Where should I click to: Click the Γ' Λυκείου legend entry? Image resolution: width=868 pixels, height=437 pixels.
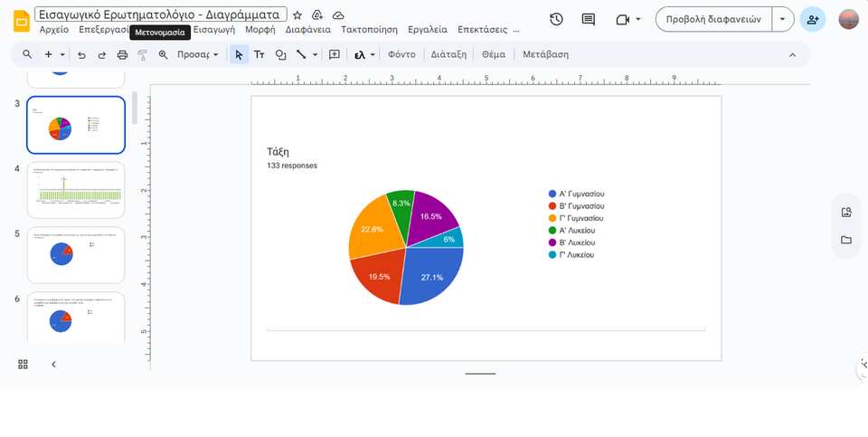coord(571,255)
